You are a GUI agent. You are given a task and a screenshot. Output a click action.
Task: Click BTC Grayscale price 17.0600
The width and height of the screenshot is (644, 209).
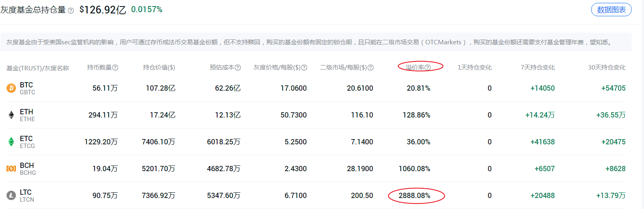coord(294,88)
